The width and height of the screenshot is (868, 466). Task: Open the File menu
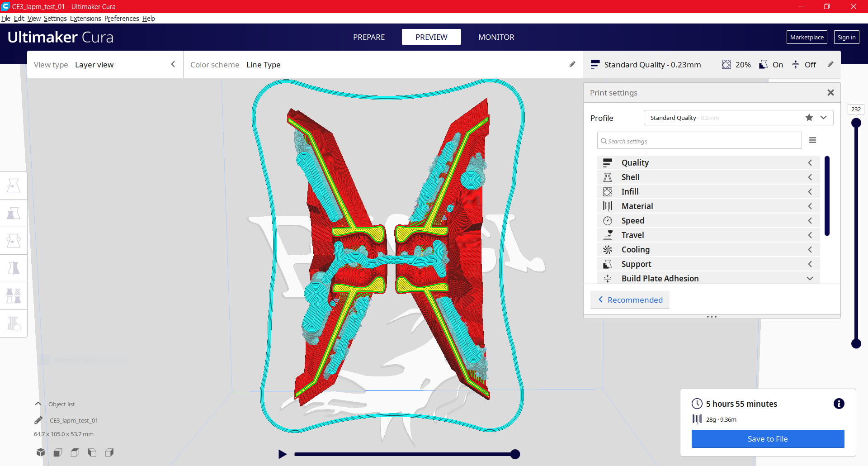[x=6, y=18]
